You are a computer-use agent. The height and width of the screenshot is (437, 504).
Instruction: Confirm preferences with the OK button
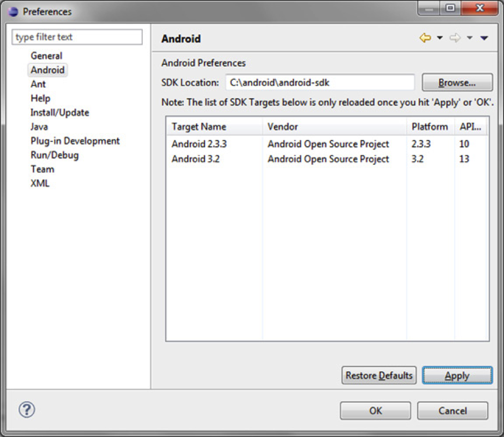(375, 411)
